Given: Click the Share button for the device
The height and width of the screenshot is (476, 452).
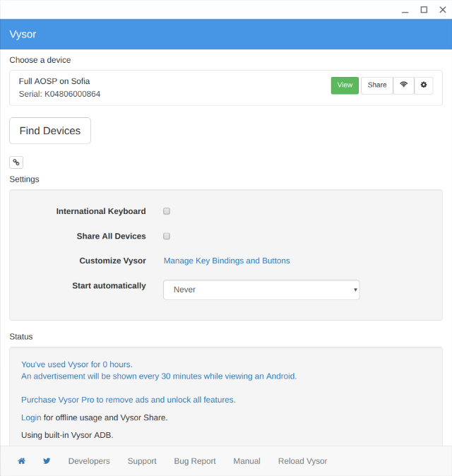Looking at the screenshot, I should pyautogui.click(x=377, y=85).
